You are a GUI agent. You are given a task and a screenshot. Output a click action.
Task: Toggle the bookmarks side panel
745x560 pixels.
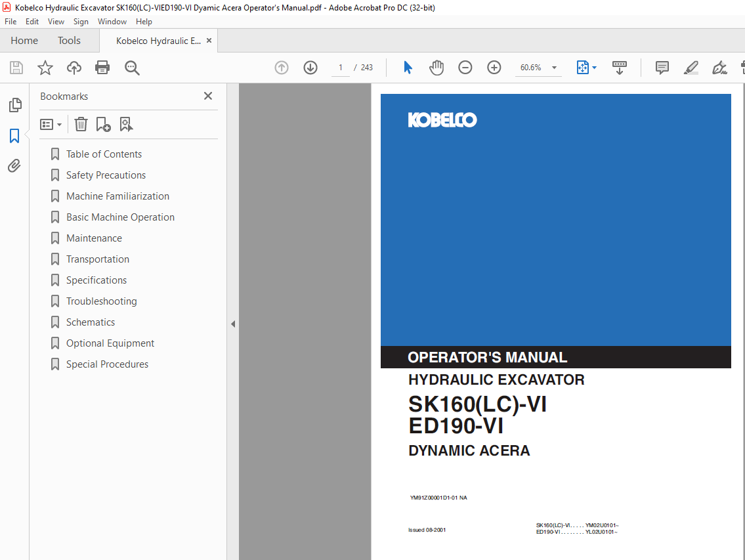[x=14, y=136]
